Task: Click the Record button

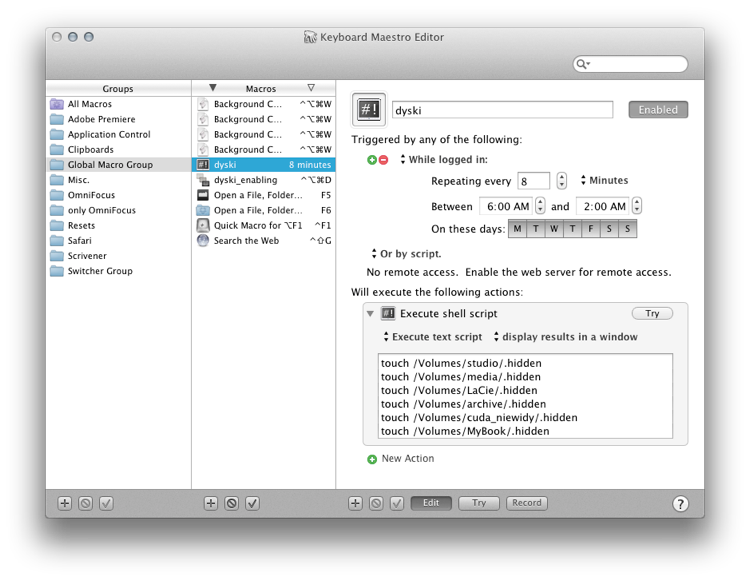Action: 527,503
